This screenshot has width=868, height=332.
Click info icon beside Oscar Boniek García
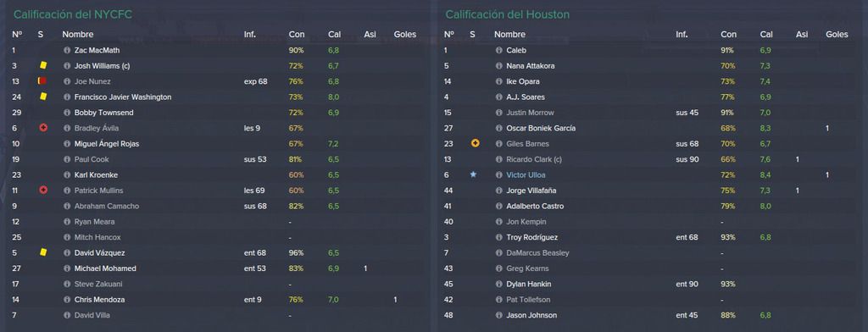click(x=498, y=129)
